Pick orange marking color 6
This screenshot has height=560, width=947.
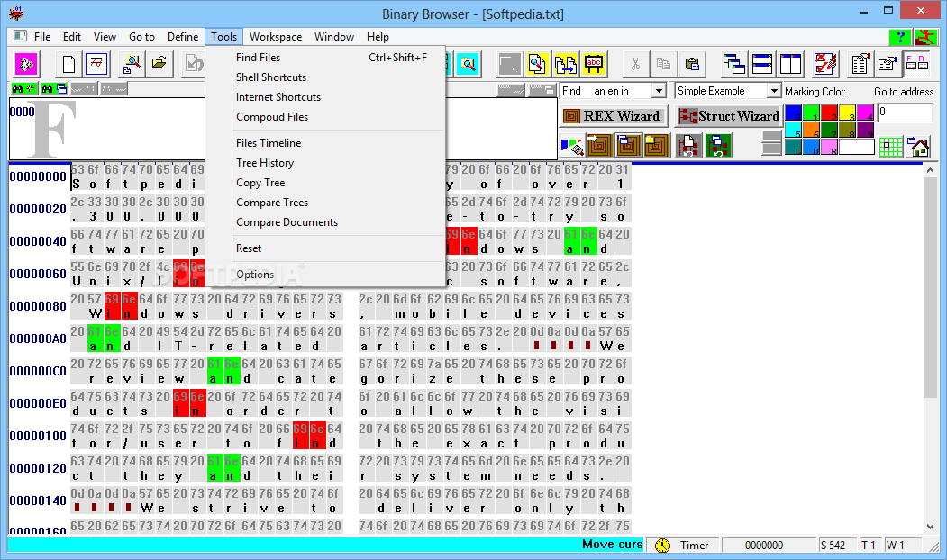812,130
